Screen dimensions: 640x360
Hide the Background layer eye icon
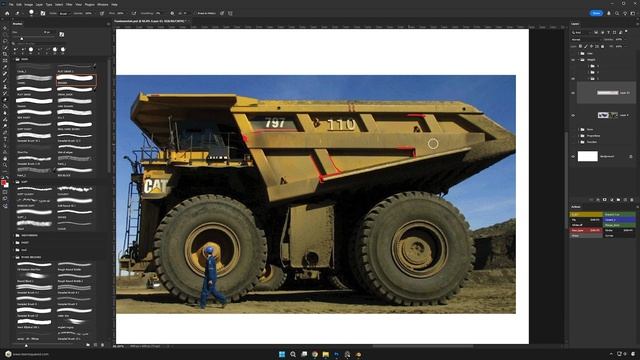tap(573, 156)
